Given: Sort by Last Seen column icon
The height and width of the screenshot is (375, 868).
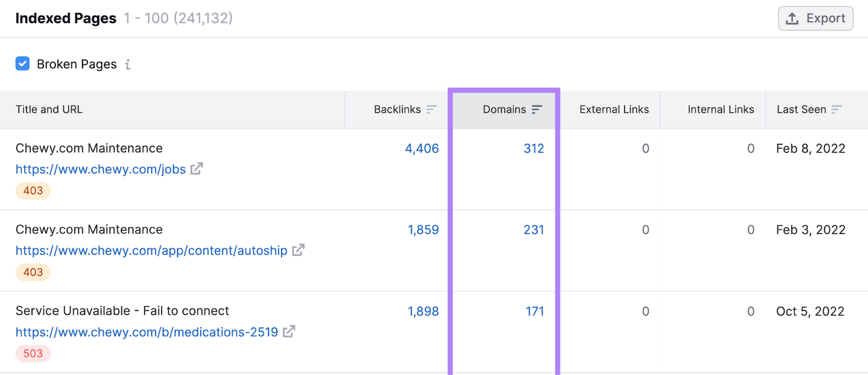Looking at the screenshot, I should coord(837,110).
